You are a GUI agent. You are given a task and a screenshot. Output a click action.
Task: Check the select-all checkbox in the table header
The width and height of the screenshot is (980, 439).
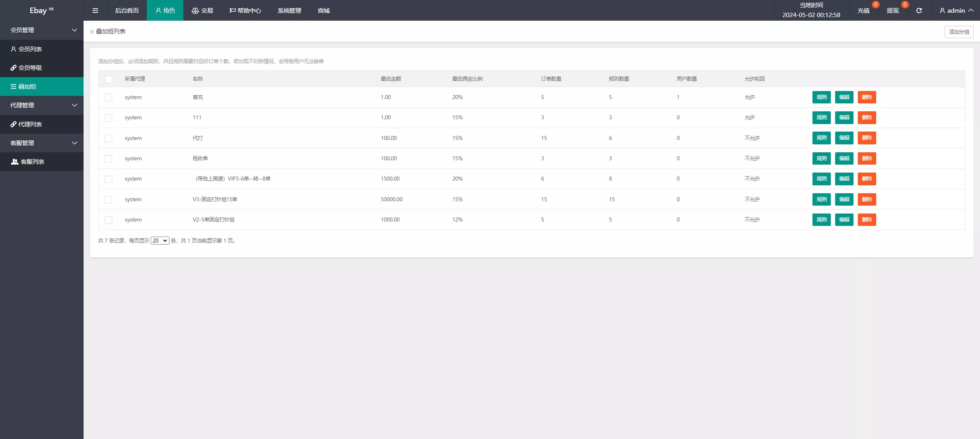pyautogui.click(x=108, y=79)
